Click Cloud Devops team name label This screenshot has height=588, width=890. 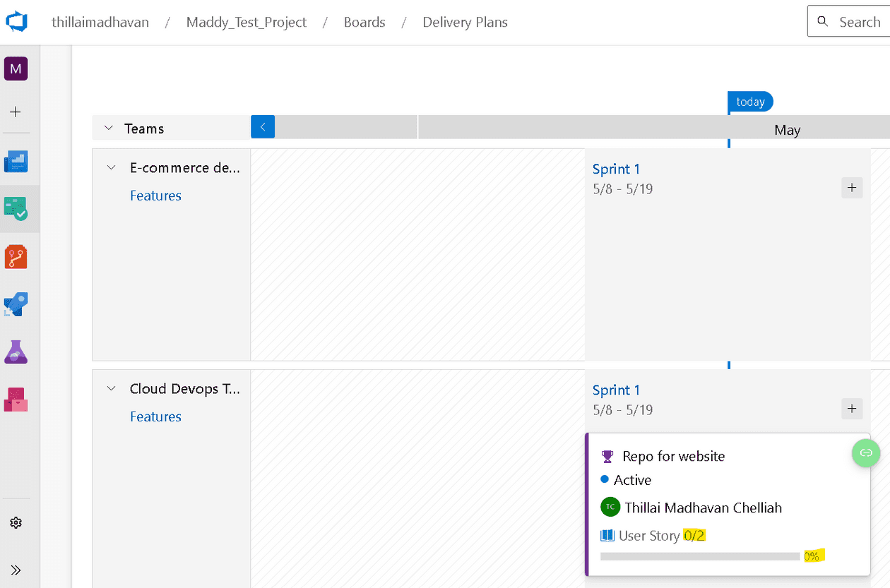coord(185,389)
